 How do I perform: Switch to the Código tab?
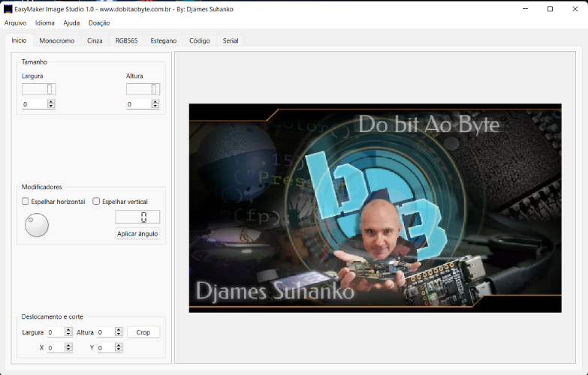click(200, 40)
